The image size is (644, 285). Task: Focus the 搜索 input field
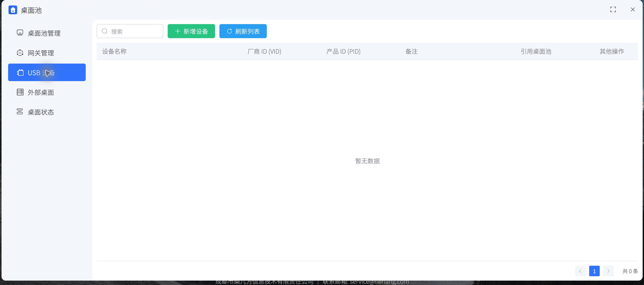130,31
